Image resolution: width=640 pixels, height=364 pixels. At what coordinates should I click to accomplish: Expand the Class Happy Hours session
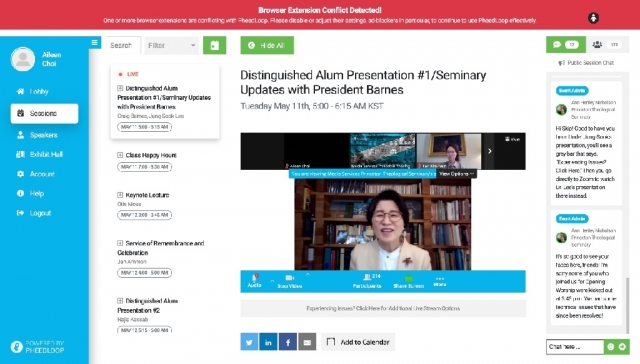point(120,155)
